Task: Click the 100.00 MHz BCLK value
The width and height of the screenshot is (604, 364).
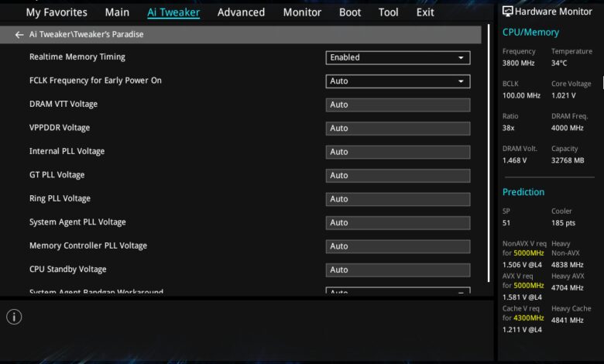Action: point(521,95)
